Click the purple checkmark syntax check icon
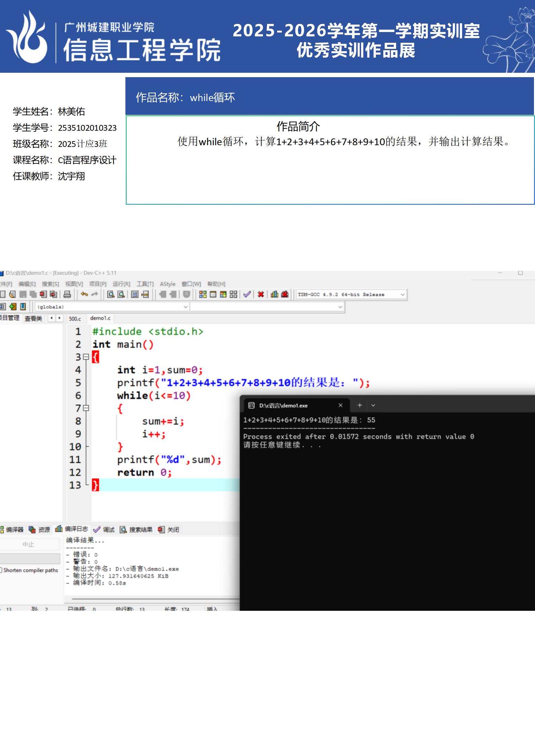535x756 pixels. 247,294
